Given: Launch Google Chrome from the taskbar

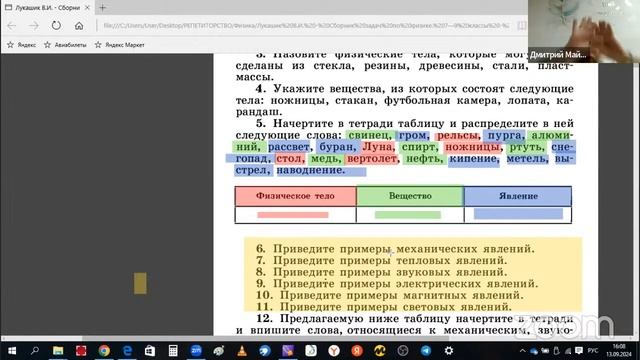Looking at the screenshot, I should click(x=104, y=351).
